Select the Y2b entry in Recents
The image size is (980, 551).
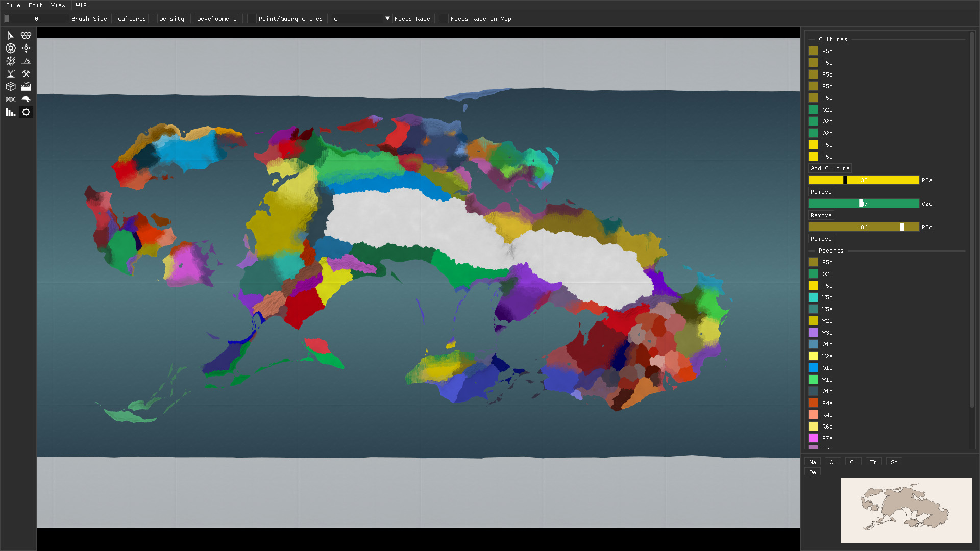[x=827, y=321]
